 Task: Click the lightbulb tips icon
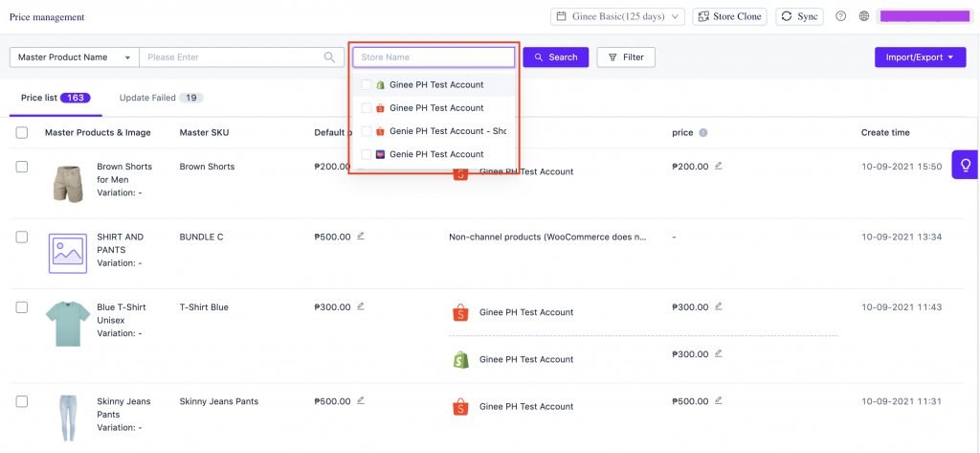click(966, 165)
